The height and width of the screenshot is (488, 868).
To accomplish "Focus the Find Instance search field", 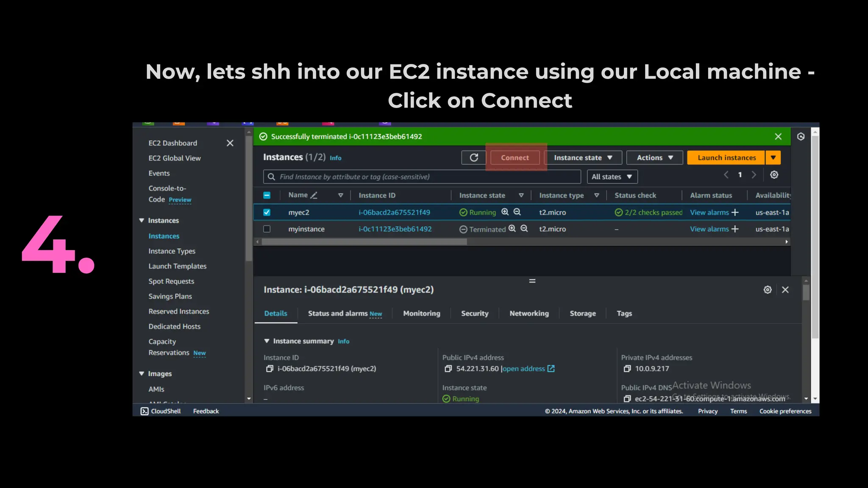I will [422, 177].
